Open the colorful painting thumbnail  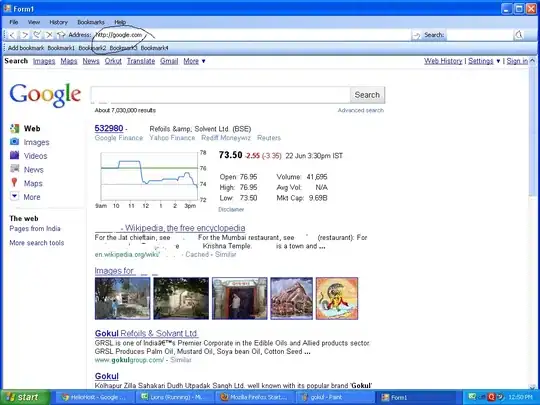click(337, 298)
